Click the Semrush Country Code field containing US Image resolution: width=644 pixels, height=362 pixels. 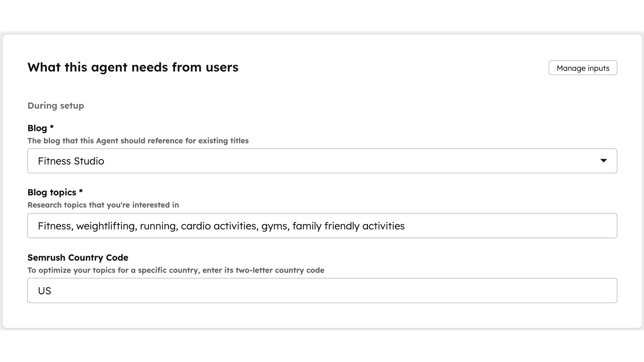[313, 291]
